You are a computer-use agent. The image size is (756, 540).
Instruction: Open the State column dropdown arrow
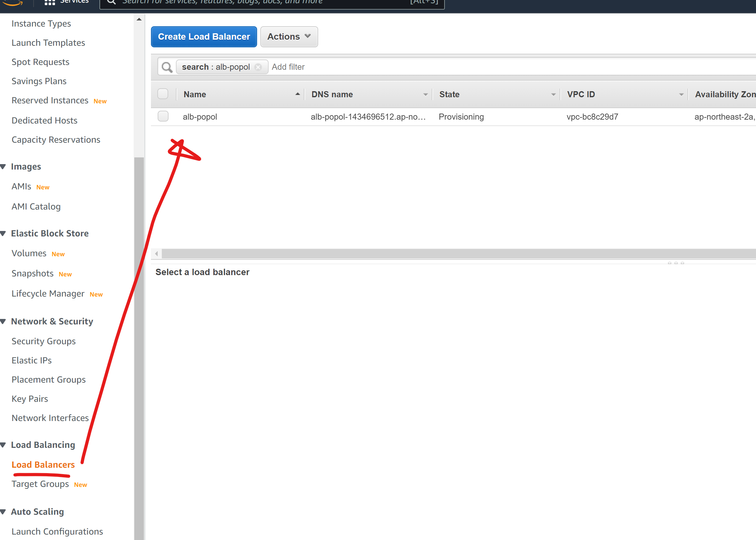point(553,94)
